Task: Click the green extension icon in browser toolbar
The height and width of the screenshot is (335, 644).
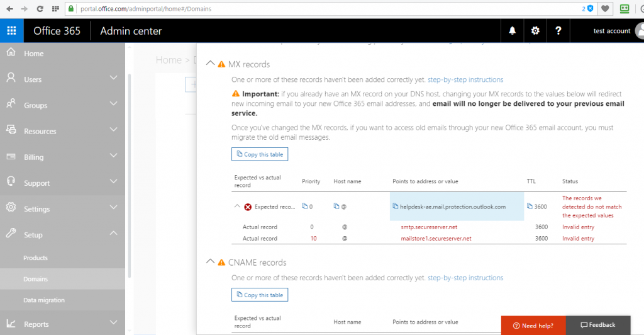Action: click(625, 9)
